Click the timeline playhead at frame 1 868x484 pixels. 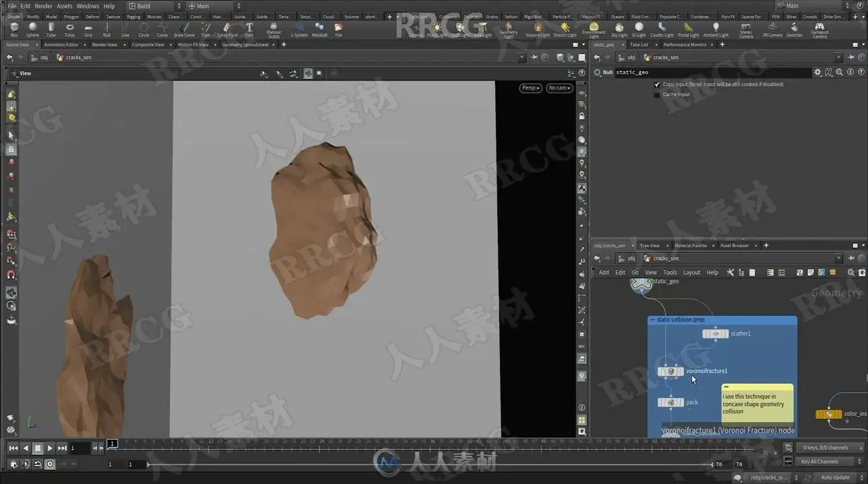(x=113, y=443)
